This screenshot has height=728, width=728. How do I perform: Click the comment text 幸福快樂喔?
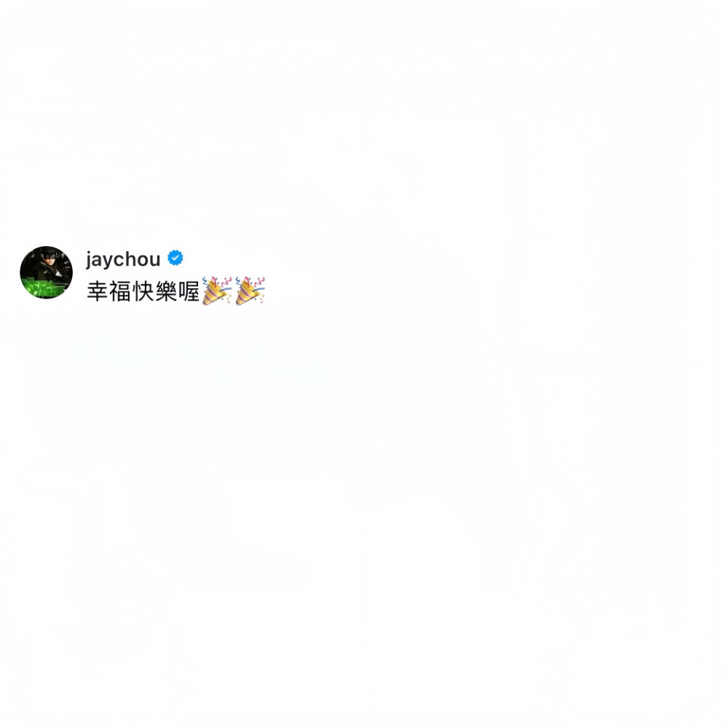pos(143,292)
